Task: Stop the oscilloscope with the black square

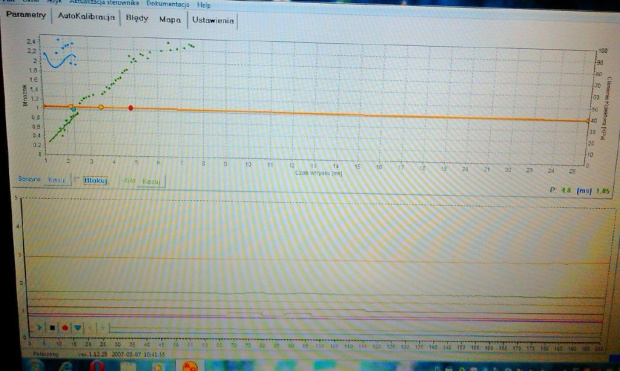Action: coord(52,327)
